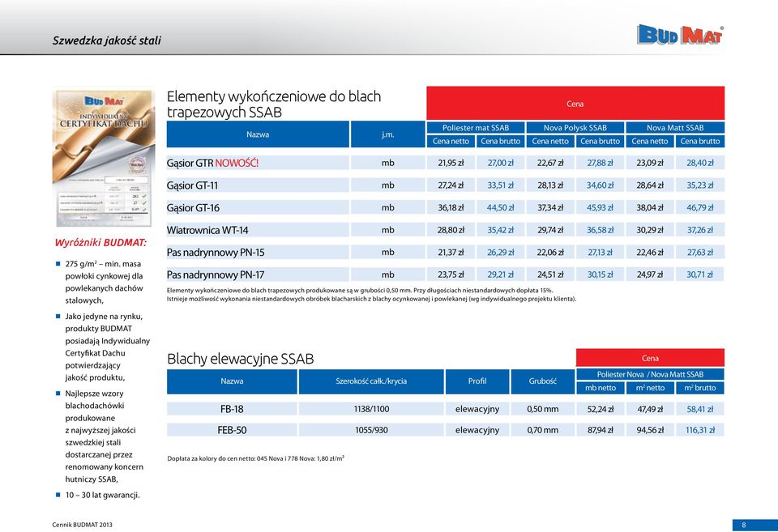This screenshot has height=532, width=778.
Task: Select the 116,31 zł price cell
Action: point(699,430)
